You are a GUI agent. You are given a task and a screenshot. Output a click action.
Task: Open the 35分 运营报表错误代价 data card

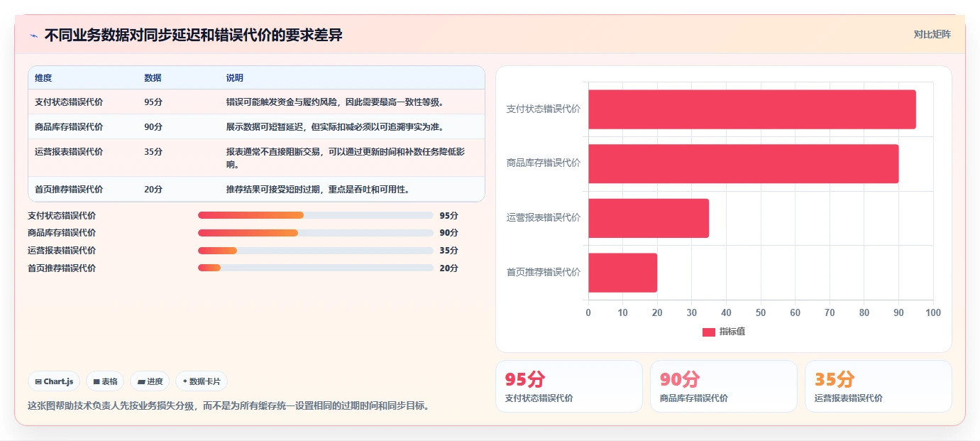pyautogui.click(x=879, y=386)
